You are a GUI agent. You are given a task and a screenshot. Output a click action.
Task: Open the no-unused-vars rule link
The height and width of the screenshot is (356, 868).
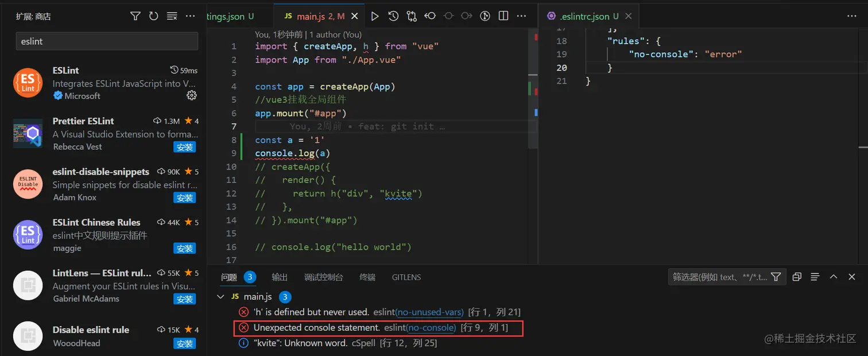[429, 312]
